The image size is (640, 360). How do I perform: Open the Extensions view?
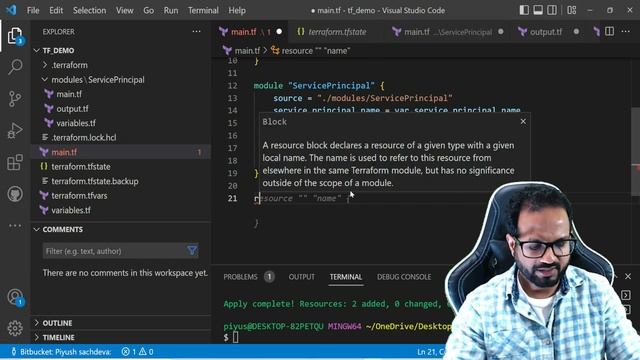coord(15,162)
